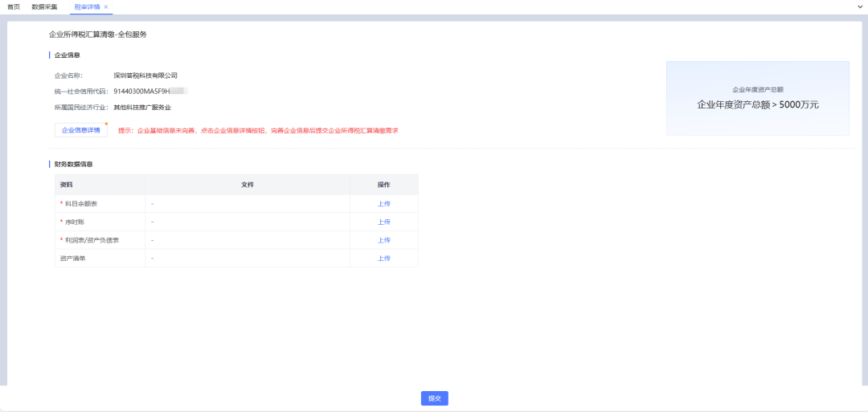
Task: Upload file for 利润表/资产负债表
Action: pyautogui.click(x=384, y=240)
